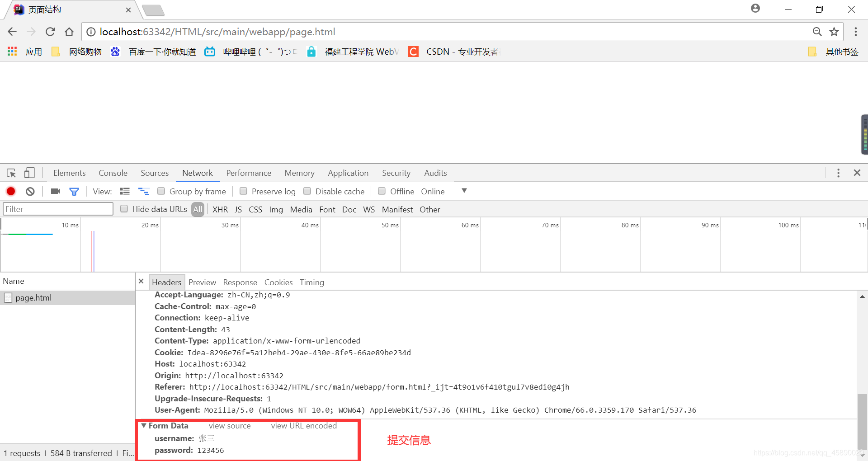The height and width of the screenshot is (461, 868).
Task: Click view source next to Form Data
Action: [230, 426]
